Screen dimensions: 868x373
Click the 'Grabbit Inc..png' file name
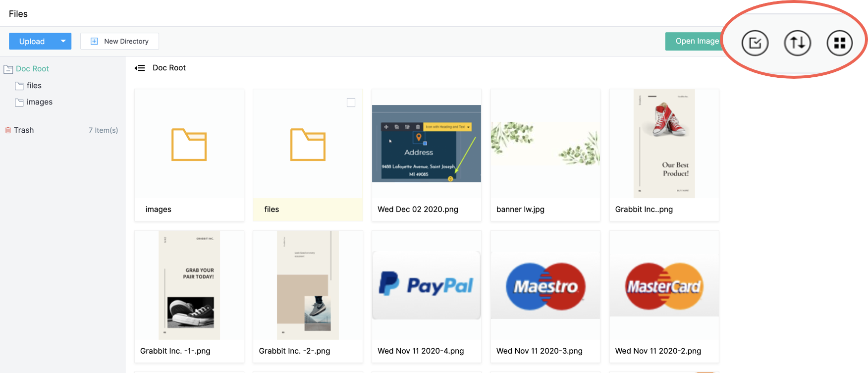644,210
